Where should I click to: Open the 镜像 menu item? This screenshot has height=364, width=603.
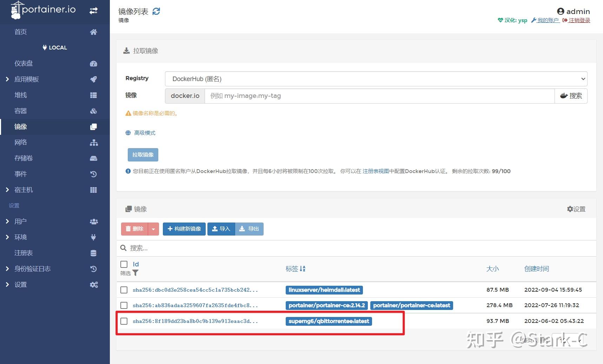(21, 127)
